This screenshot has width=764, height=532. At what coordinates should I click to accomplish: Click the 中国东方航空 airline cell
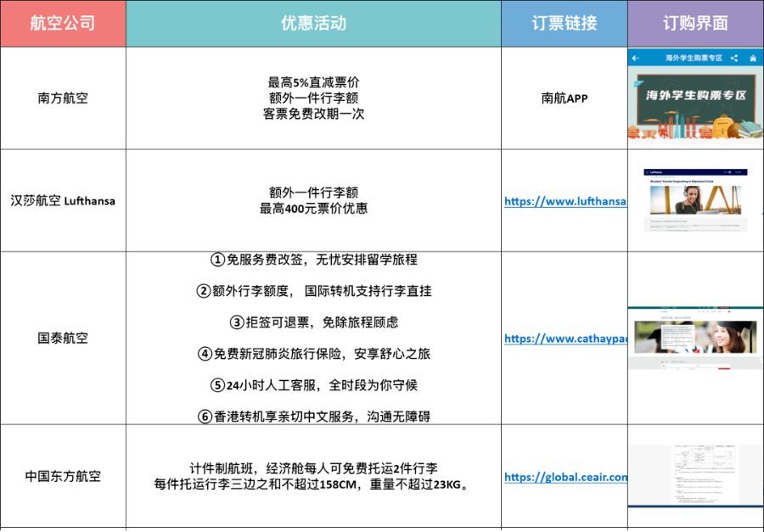tap(63, 476)
